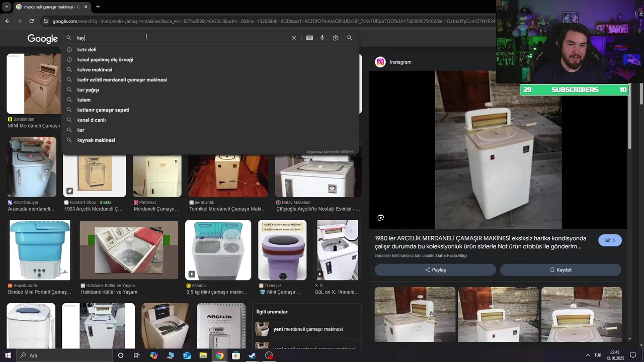Screen dimensions: 644x362
Task: Open notification center icon in tray
Action: click(633, 355)
